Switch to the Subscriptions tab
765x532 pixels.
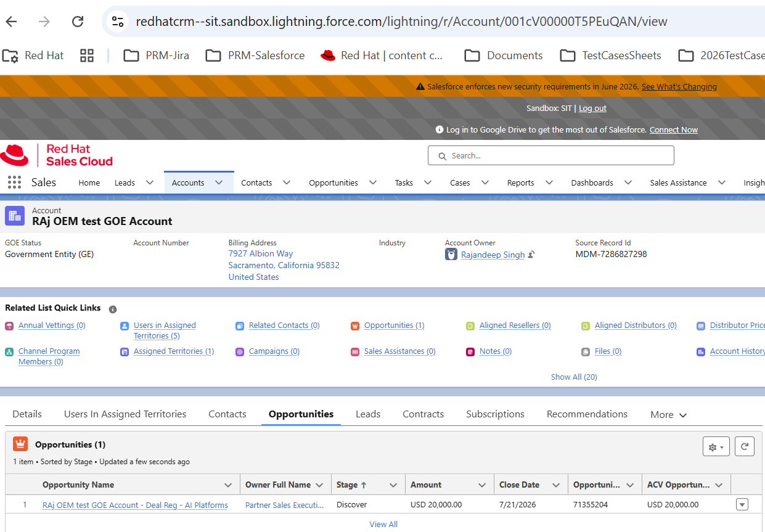[495, 414]
